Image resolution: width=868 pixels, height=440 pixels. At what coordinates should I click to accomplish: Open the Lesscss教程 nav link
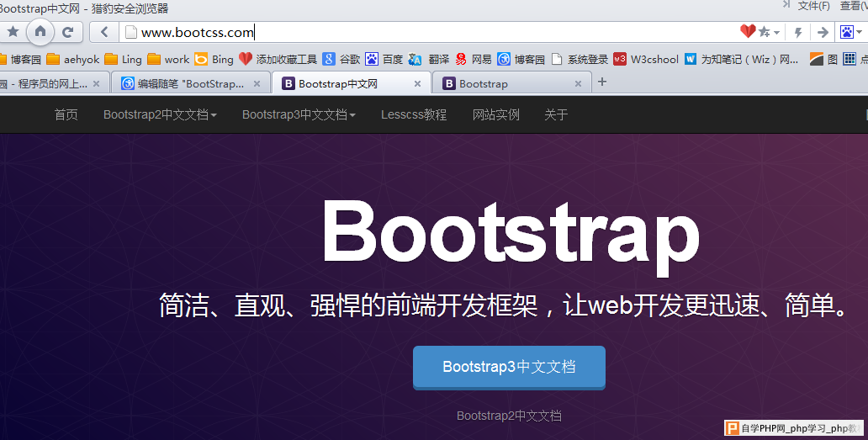(x=414, y=114)
